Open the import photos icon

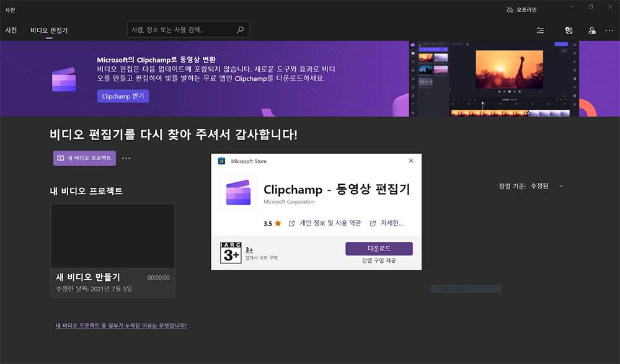(569, 30)
